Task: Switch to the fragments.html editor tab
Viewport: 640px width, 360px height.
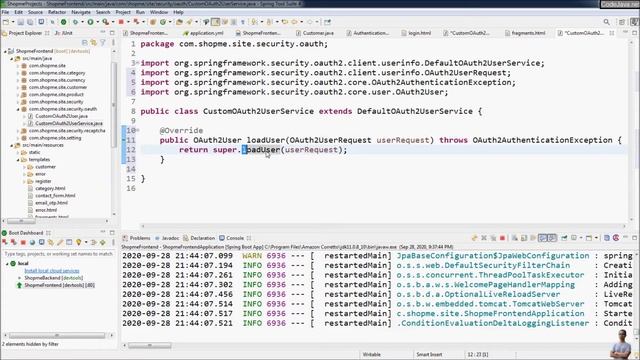Action: [x=525, y=33]
